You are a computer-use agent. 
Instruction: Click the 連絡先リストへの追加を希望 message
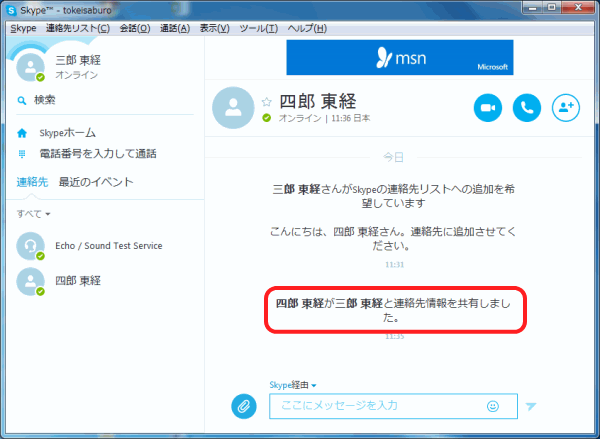[393, 196]
